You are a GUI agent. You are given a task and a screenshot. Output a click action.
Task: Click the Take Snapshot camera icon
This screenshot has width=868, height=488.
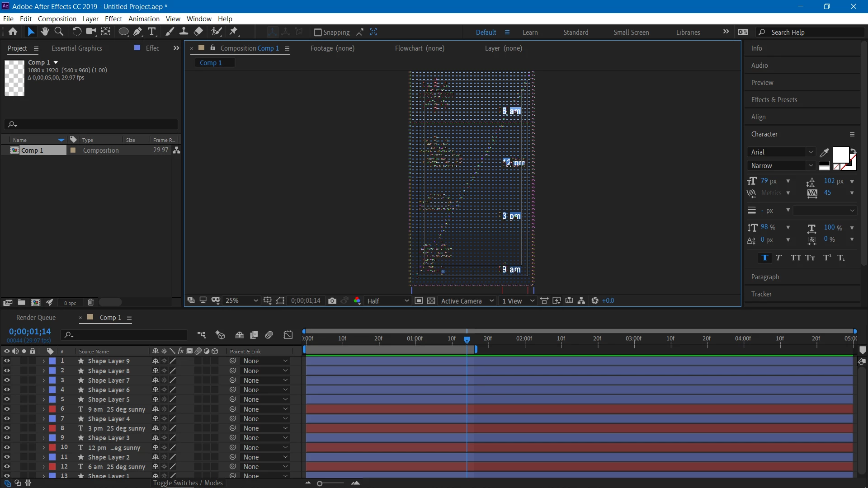point(332,301)
